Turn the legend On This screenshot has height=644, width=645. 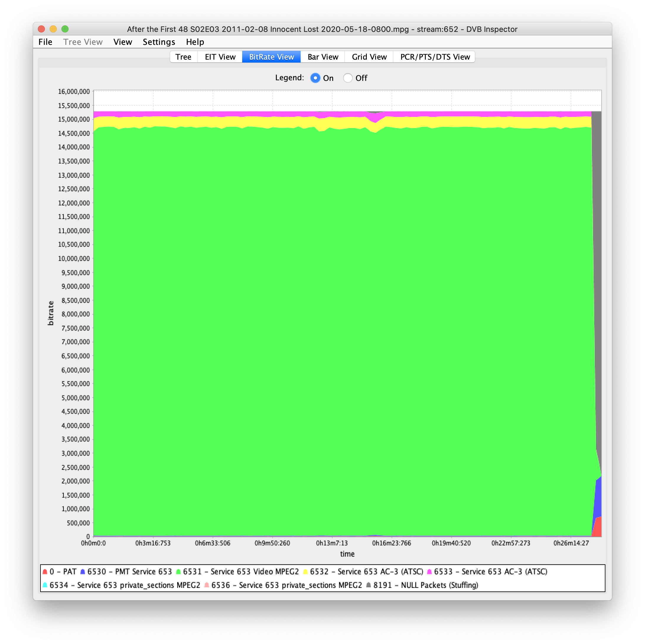[315, 78]
